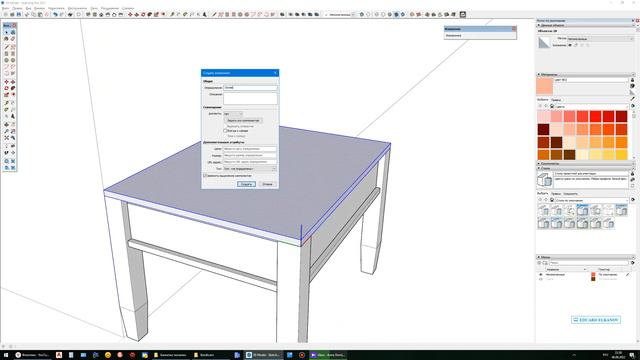Viewport: 640px width, 360px height.
Task: Select the Circle drawing tool
Action: click(7, 60)
